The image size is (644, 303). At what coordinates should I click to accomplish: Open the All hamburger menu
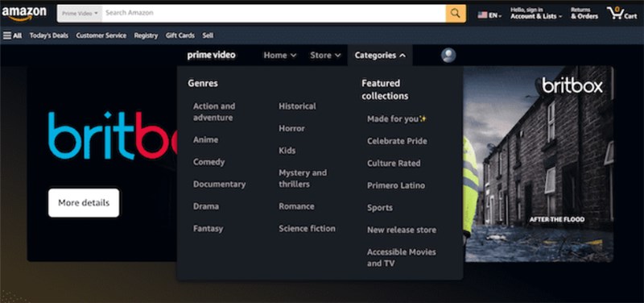(x=12, y=35)
